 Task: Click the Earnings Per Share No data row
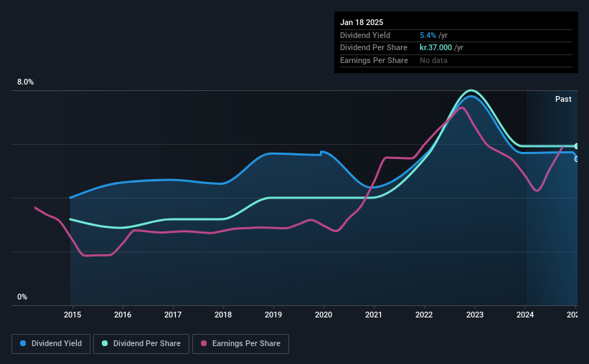click(456, 60)
